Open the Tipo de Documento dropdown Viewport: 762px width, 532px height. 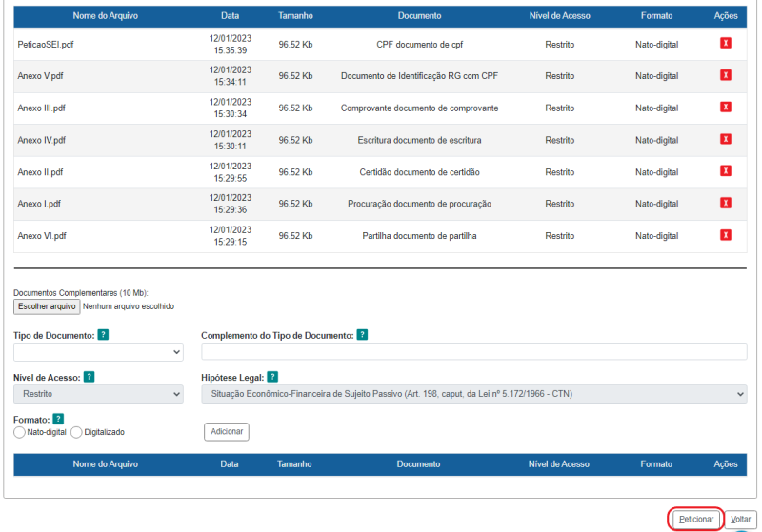click(x=98, y=352)
